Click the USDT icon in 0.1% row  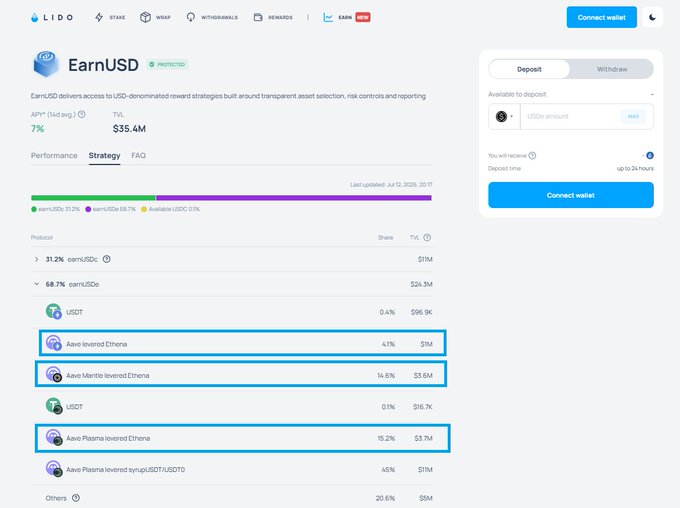(x=54, y=406)
